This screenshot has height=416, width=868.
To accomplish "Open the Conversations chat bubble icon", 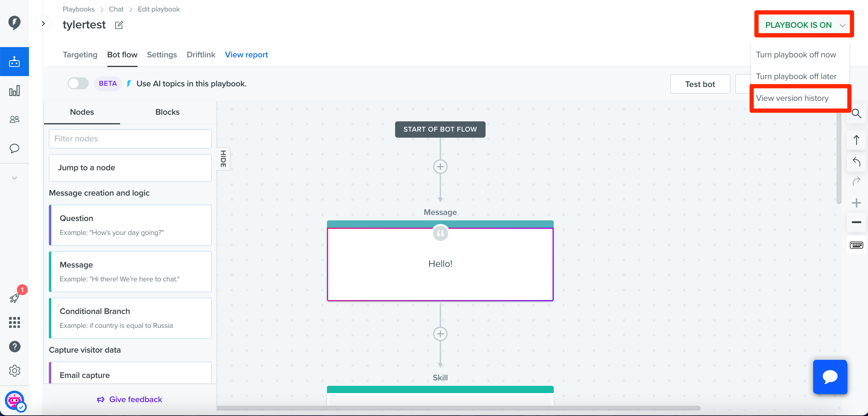I will coord(14,149).
